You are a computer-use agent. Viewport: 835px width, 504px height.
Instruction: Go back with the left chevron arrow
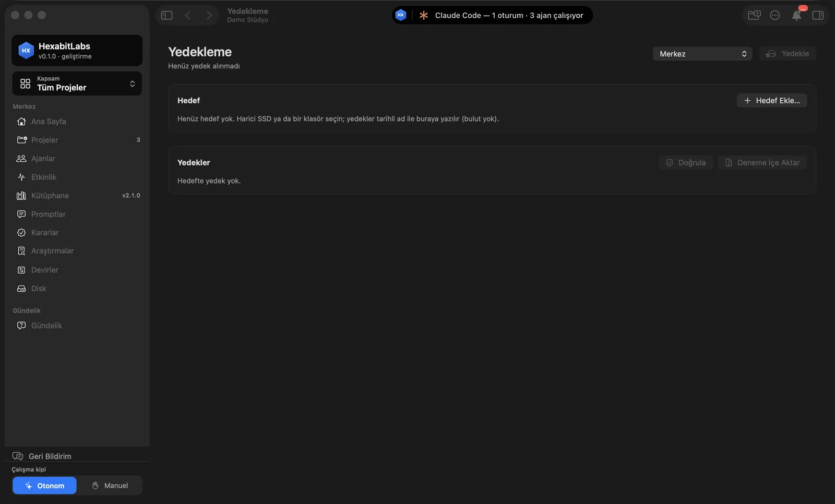click(188, 15)
